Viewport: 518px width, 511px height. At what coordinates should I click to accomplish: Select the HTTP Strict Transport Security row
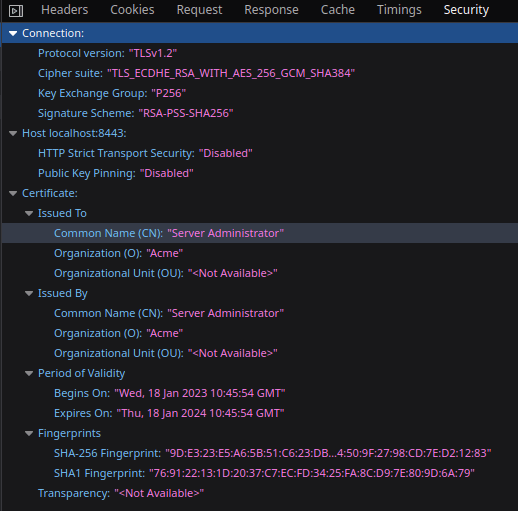(260, 153)
